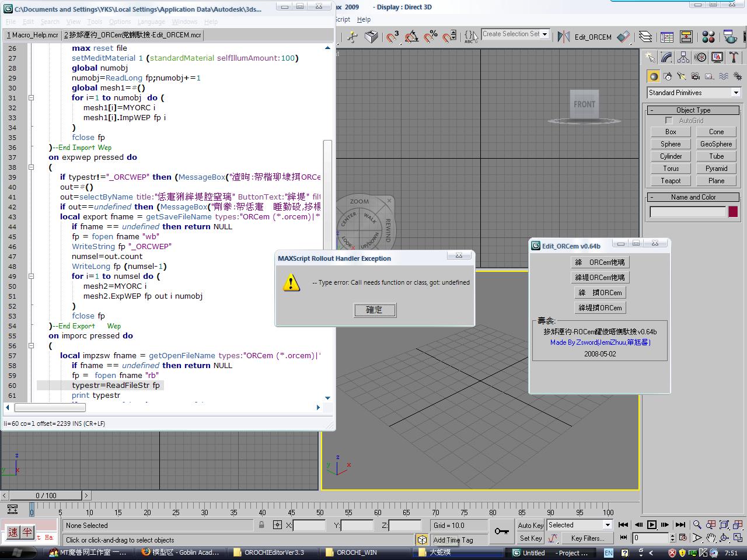Switch to the Display command panel

coord(717,57)
